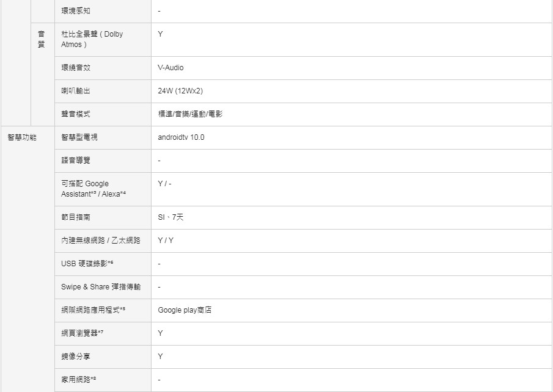Click the 智慧功能 category header cell
This screenshot has height=392, width=553.
[x=27, y=259]
